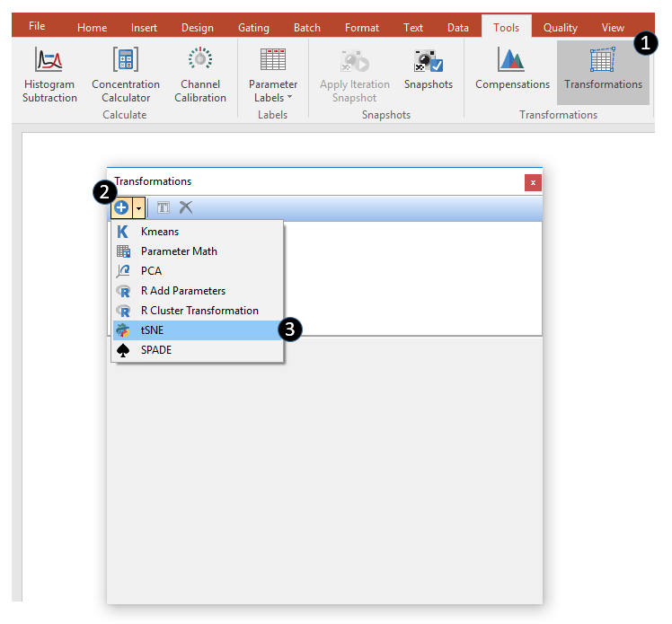Select the PCA transformation option
The image size is (672, 624).
click(x=151, y=271)
